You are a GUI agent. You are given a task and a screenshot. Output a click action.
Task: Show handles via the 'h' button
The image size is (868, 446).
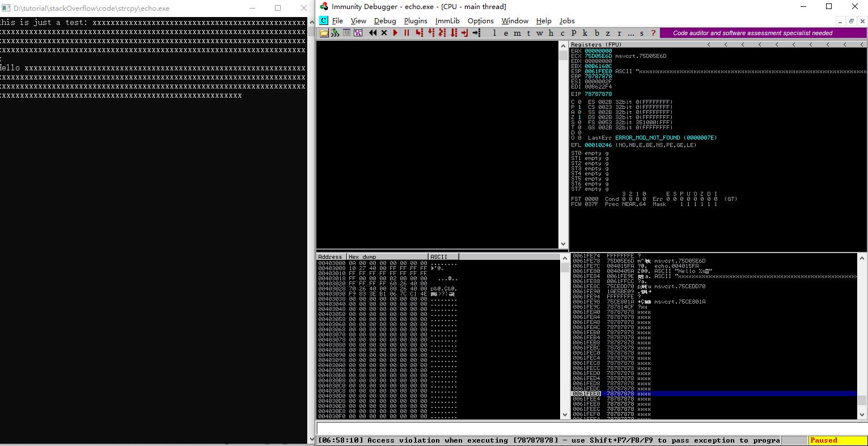coord(551,33)
